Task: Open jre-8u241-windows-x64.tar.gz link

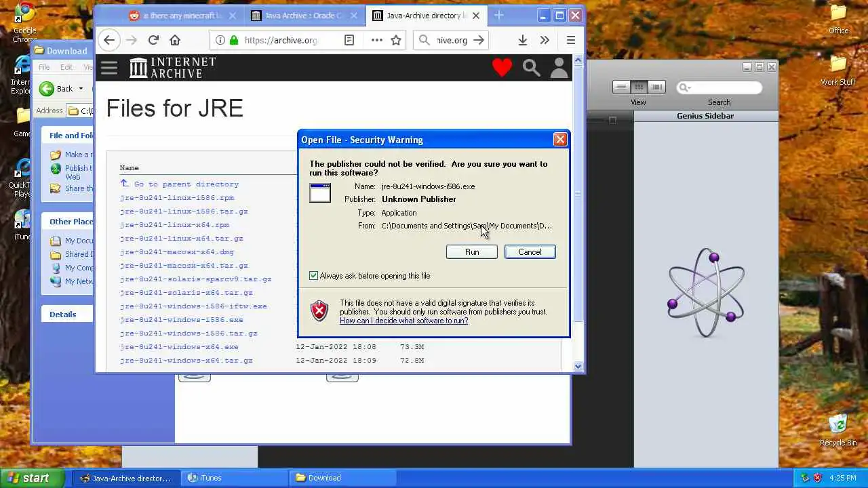Action: click(x=186, y=361)
